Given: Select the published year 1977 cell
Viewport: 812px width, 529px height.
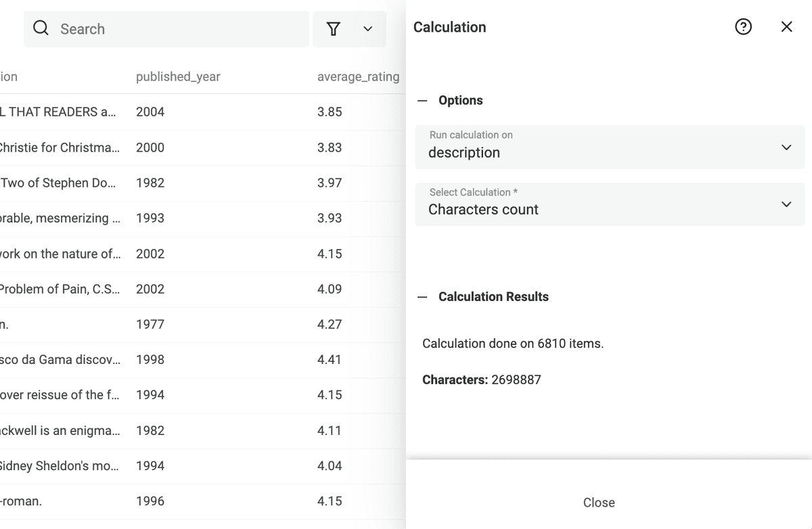Looking at the screenshot, I should (150, 324).
